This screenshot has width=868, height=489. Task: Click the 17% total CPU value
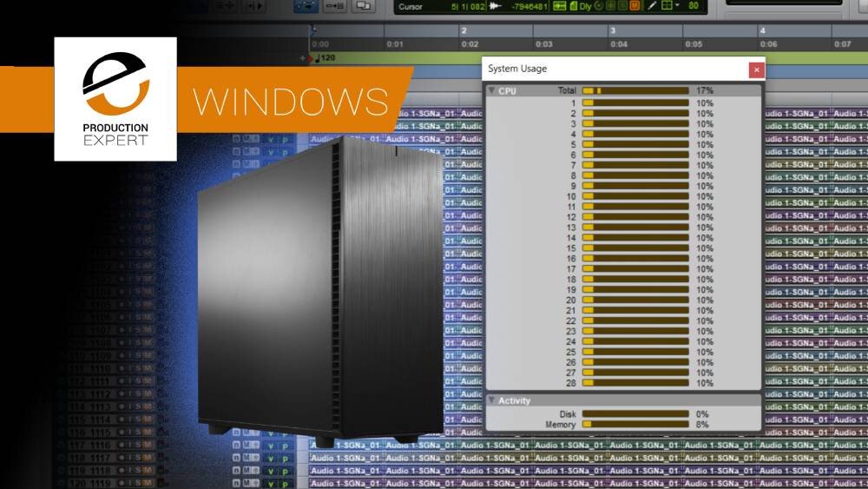click(x=705, y=90)
